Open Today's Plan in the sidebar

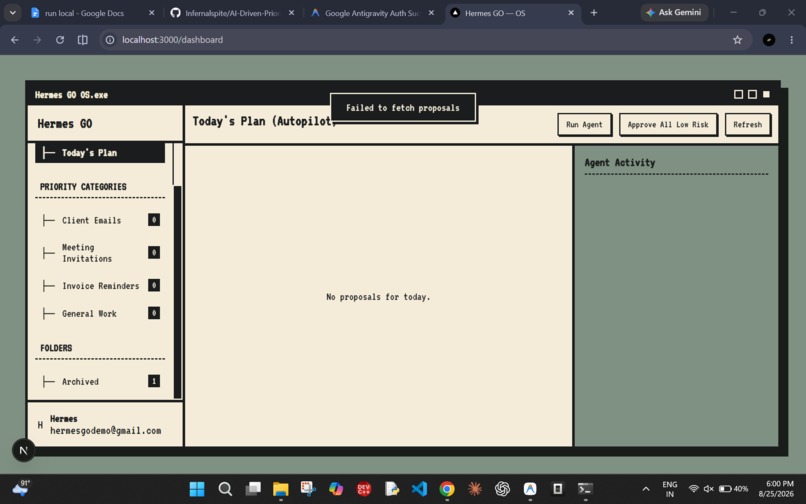[100, 153]
